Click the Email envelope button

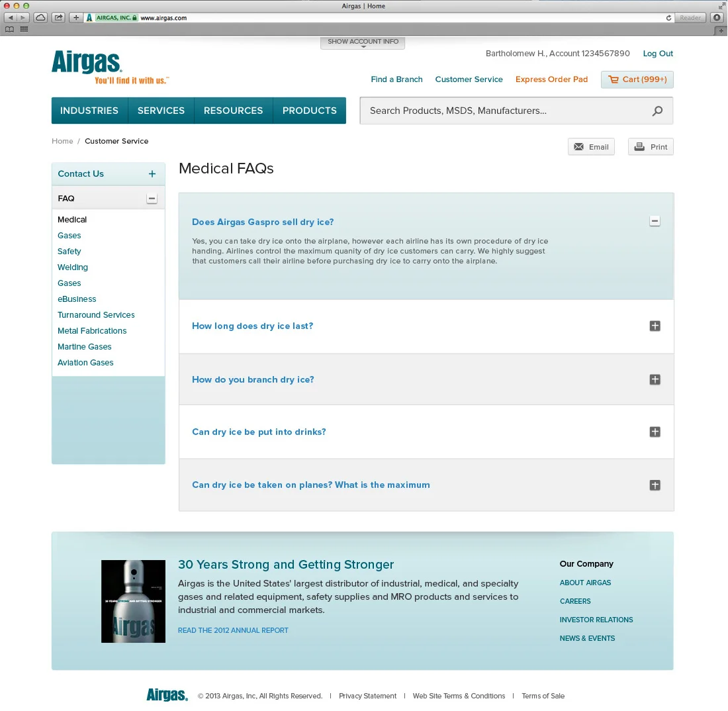[591, 147]
